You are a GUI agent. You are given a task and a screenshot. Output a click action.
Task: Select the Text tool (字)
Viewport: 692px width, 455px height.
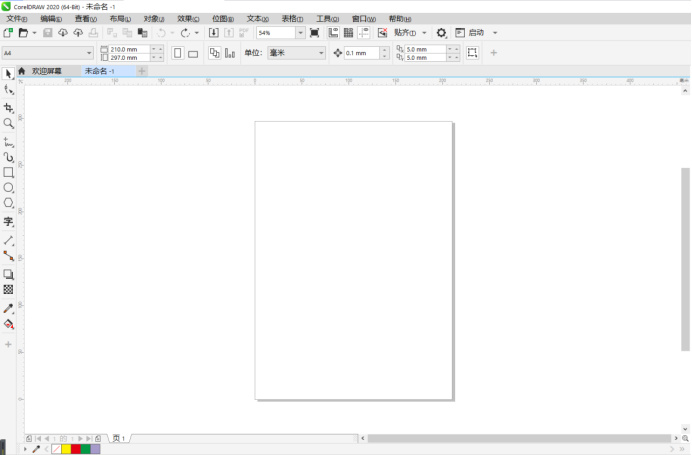[8, 222]
